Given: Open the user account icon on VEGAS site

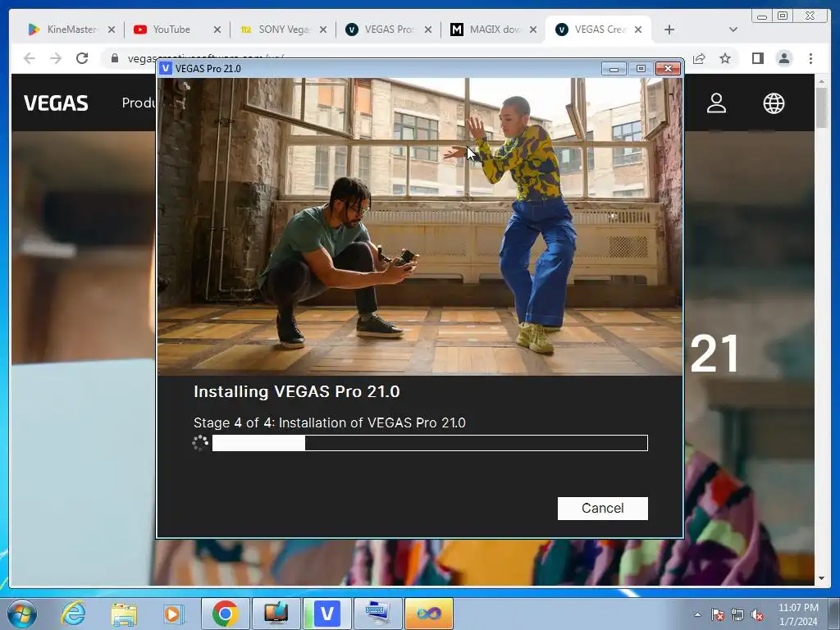Looking at the screenshot, I should pyautogui.click(x=716, y=103).
